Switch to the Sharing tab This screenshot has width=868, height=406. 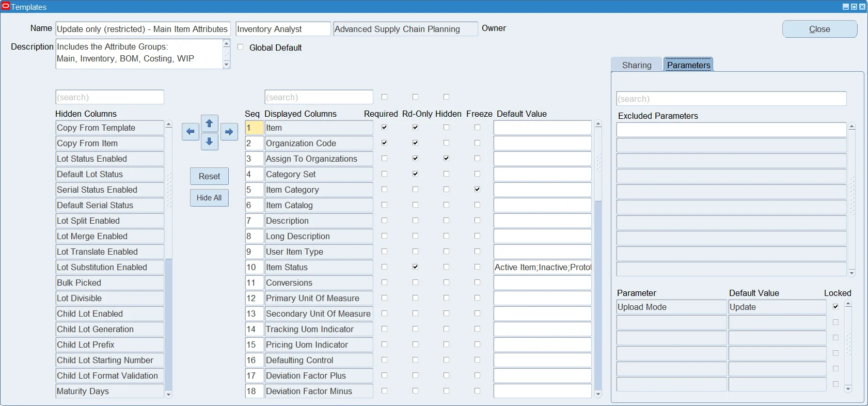point(636,65)
